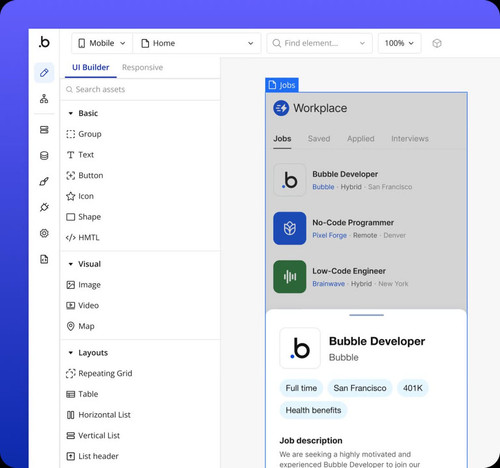Screen dimensions: 500x468
Task: Click the Brainwave green logo thumbnail
Action: point(290,277)
